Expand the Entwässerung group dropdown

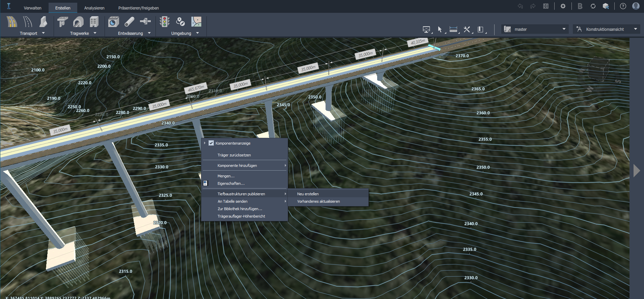tap(149, 33)
